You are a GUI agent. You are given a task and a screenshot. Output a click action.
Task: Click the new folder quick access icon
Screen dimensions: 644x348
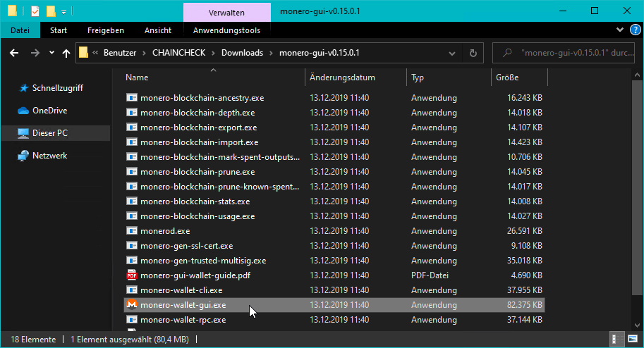click(x=51, y=11)
